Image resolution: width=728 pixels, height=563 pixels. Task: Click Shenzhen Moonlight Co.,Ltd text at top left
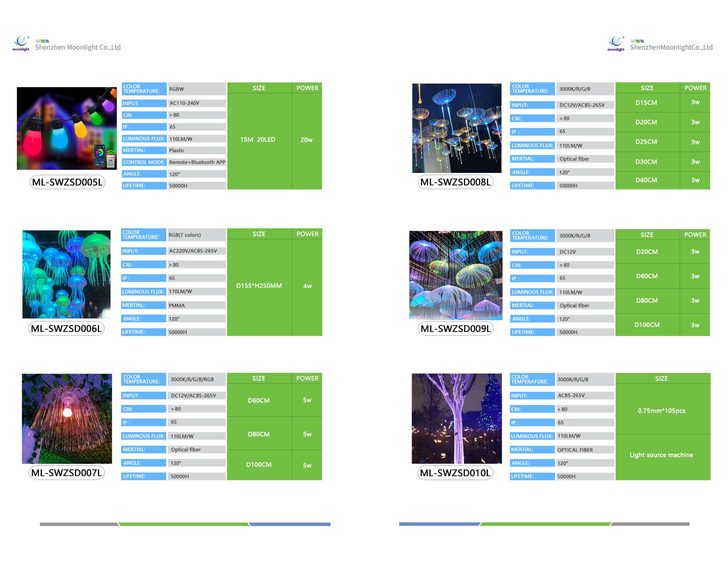click(x=78, y=47)
